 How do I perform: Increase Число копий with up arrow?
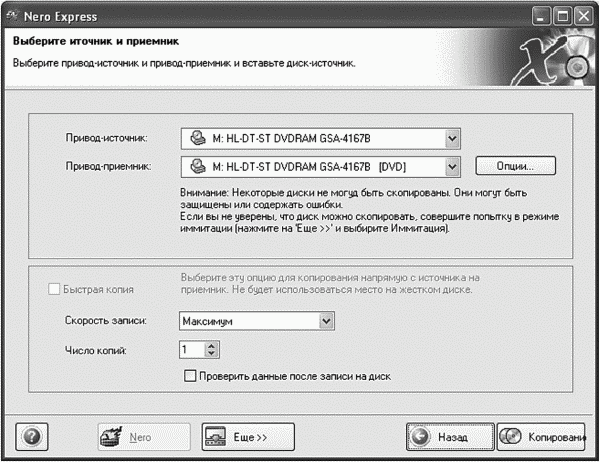[211, 346]
